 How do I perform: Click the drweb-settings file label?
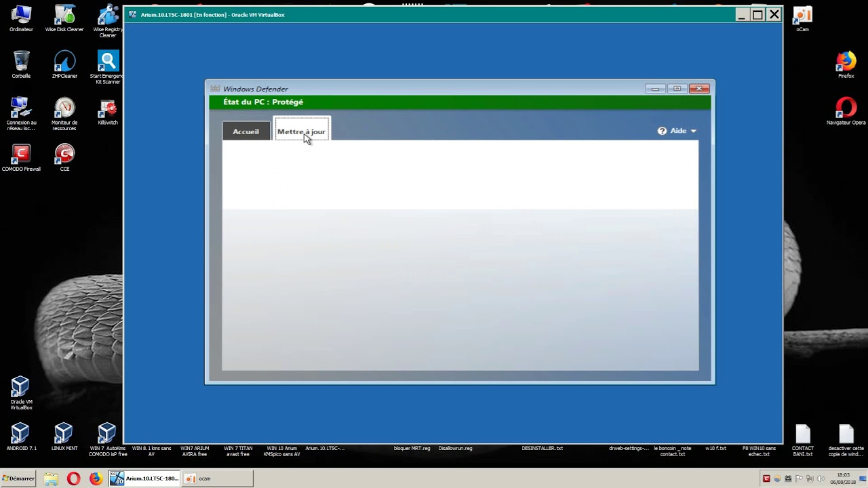(629, 448)
